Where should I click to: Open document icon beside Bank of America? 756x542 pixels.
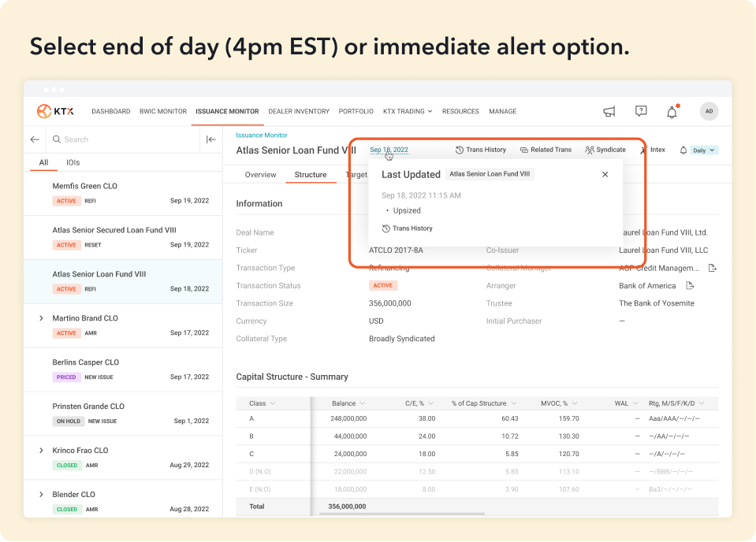(690, 286)
